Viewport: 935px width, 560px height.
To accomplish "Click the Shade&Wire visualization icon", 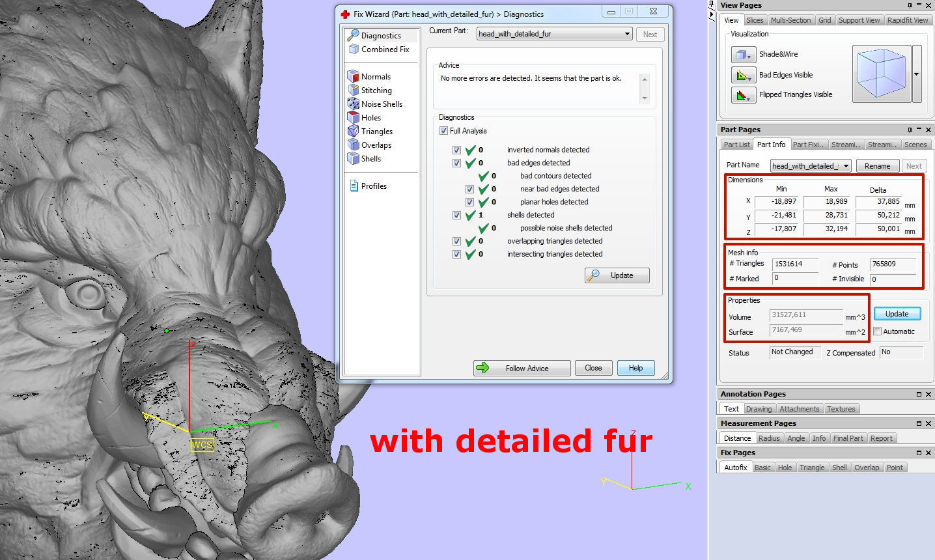I will click(x=743, y=55).
